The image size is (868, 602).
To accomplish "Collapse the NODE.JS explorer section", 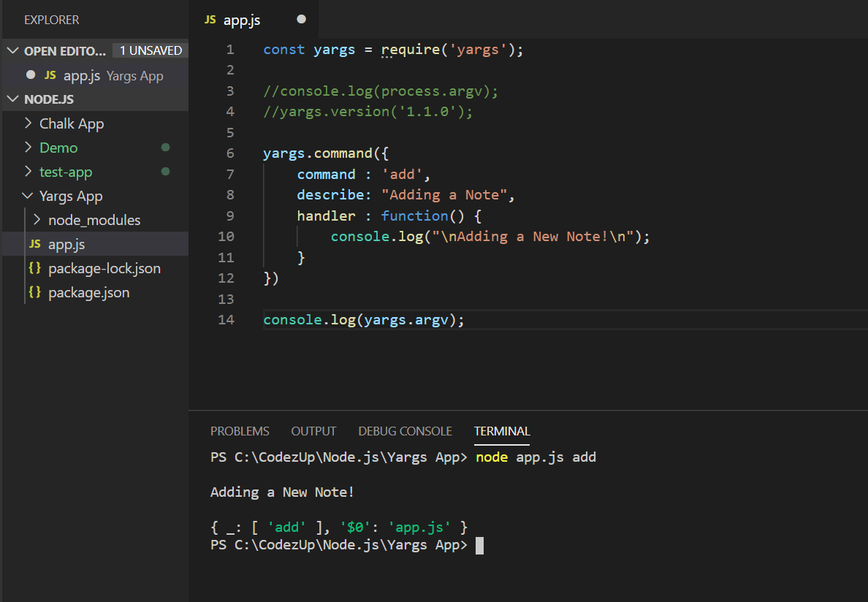I will tap(12, 99).
